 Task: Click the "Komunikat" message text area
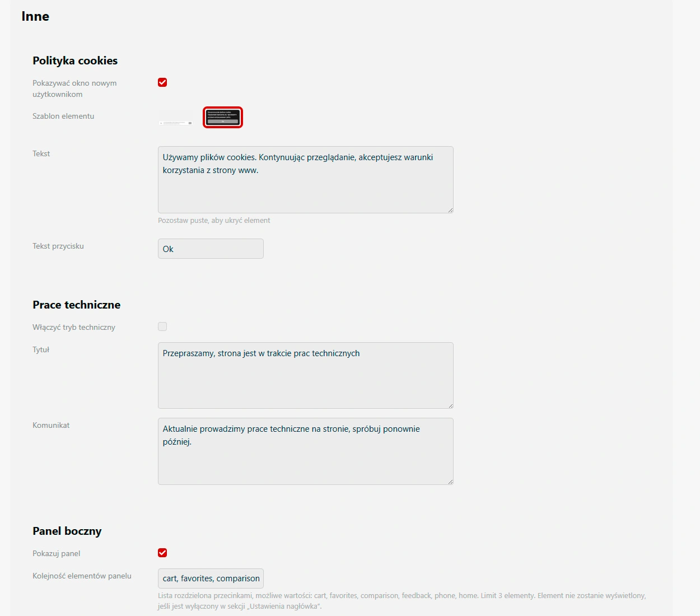pos(305,451)
